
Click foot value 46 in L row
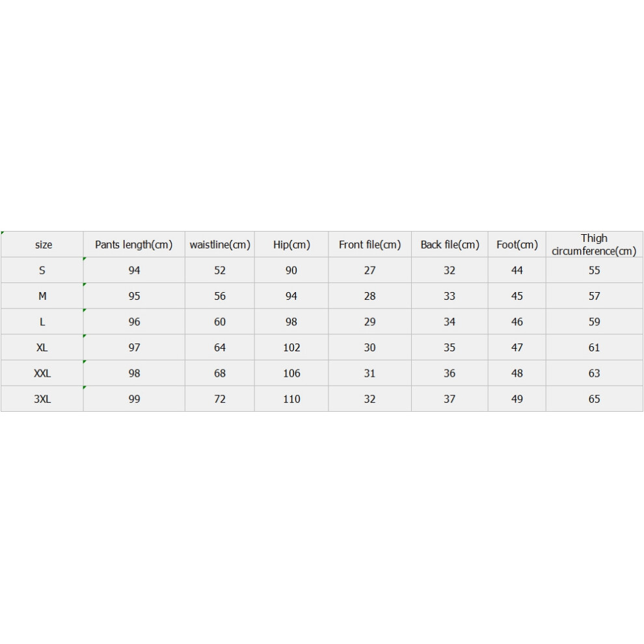517,321
